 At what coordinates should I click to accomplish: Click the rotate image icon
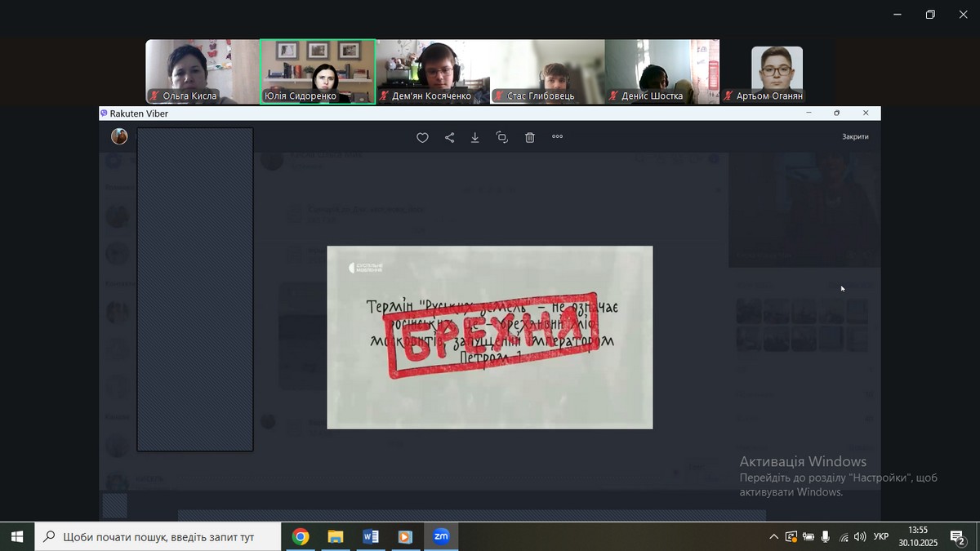pos(502,138)
